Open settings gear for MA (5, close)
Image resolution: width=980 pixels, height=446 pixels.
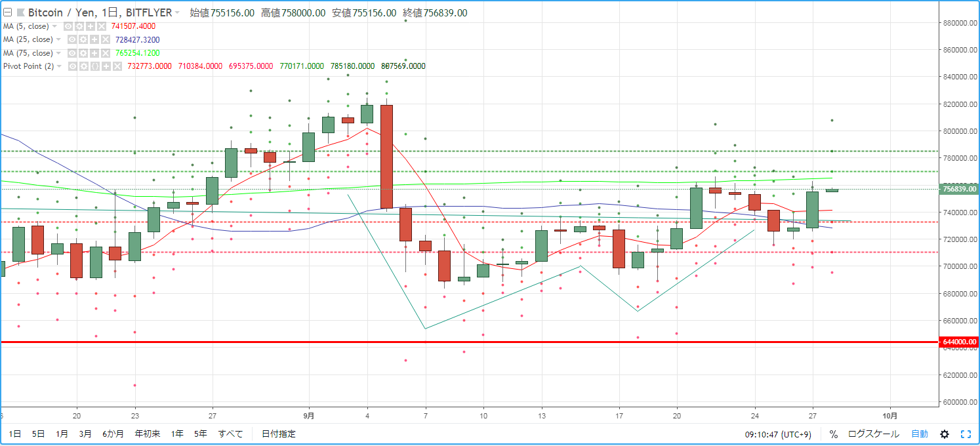coord(79,26)
